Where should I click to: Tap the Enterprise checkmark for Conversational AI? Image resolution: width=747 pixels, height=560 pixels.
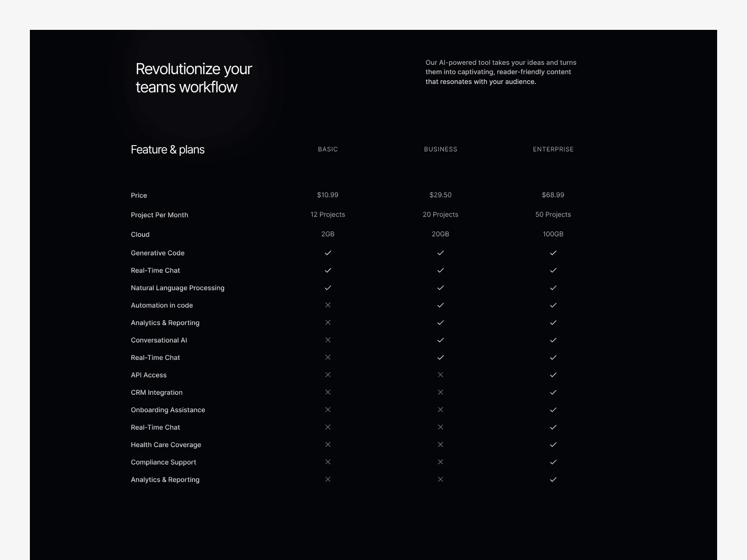coord(553,340)
